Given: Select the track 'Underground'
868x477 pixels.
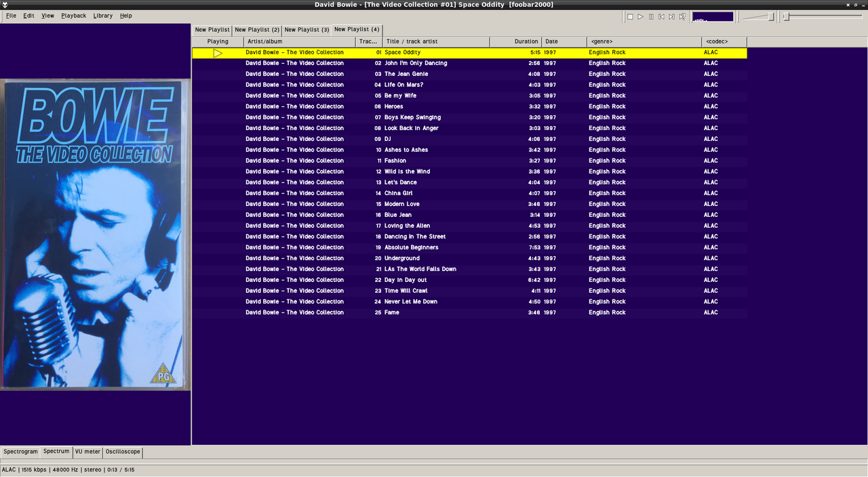Looking at the screenshot, I should (x=469, y=258).
